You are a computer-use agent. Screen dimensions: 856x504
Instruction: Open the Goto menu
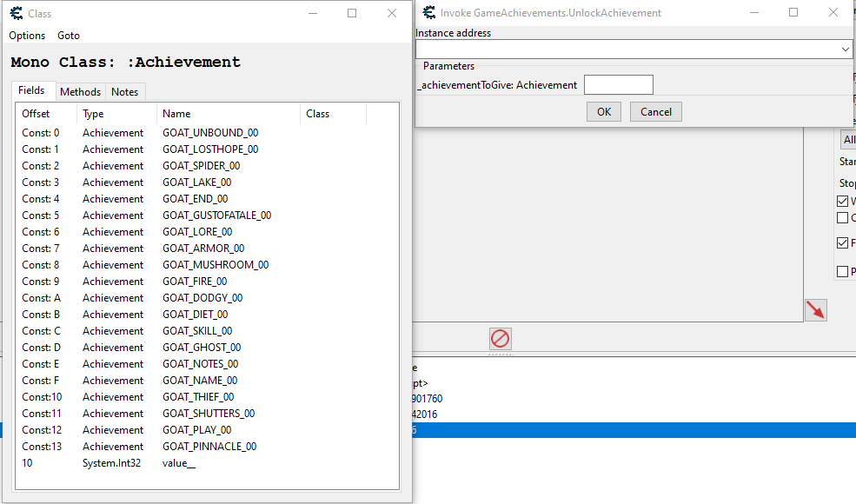pos(69,36)
